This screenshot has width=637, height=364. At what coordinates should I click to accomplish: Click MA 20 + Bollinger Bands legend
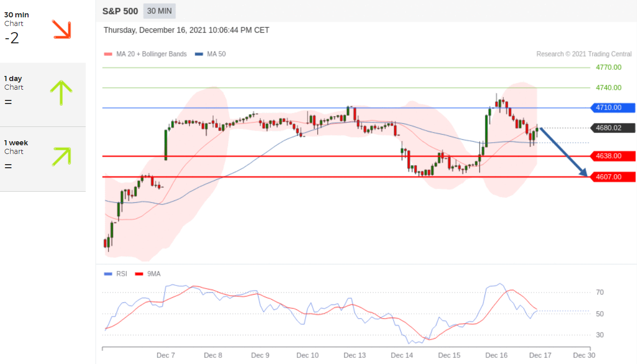(145, 54)
